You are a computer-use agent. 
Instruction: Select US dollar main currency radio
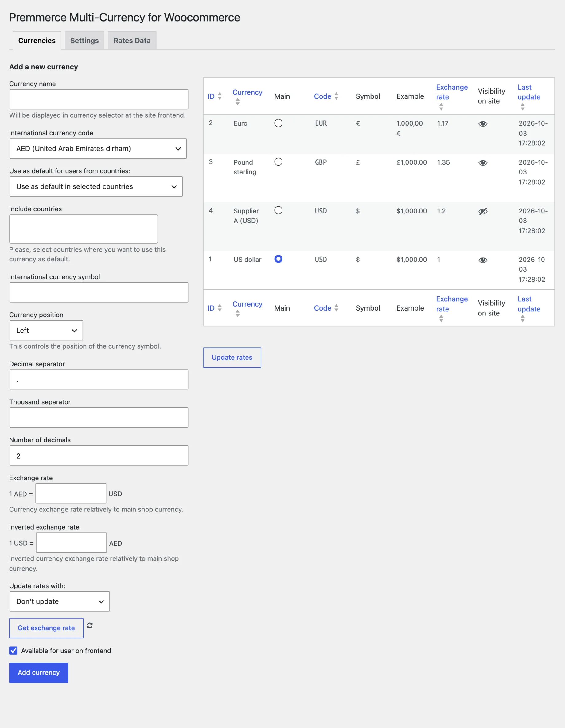(x=279, y=259)
